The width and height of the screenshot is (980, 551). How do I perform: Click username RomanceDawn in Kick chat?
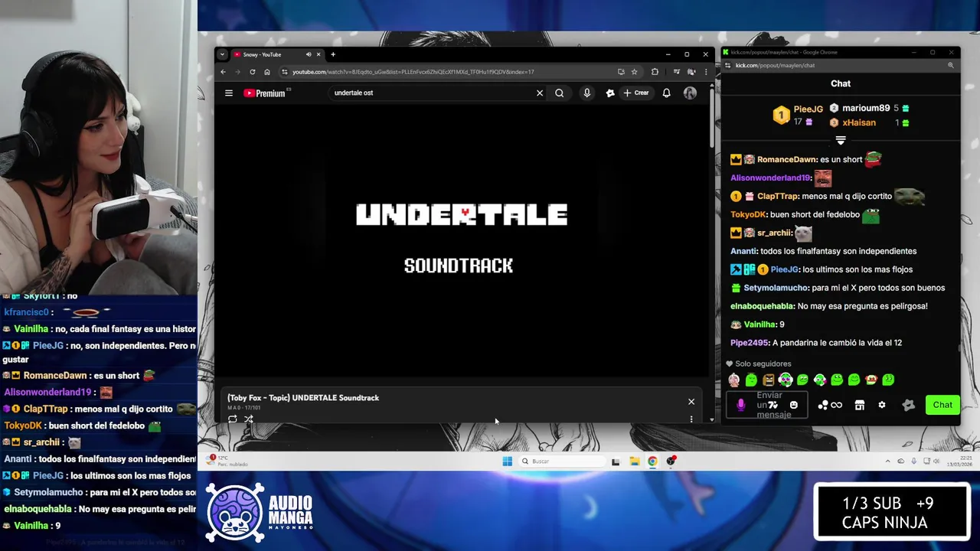[787, 159]
